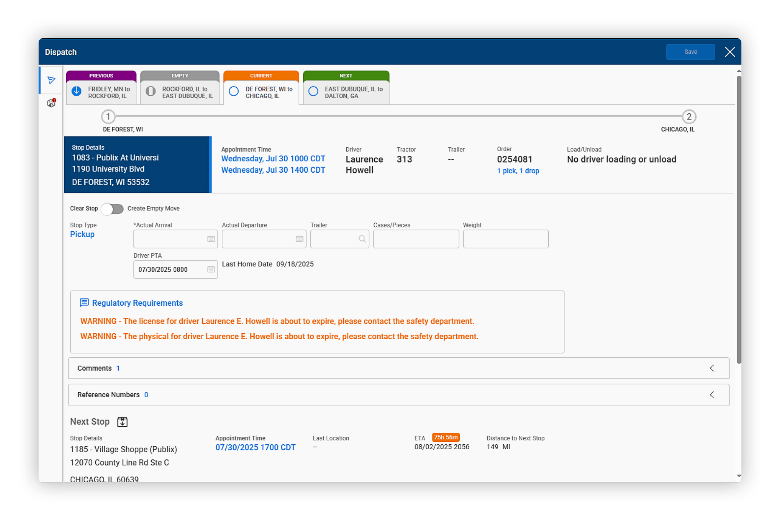The image size is (780, 532).
Task: Select the NEXT trip status circle icon
Action: point(313,91)
